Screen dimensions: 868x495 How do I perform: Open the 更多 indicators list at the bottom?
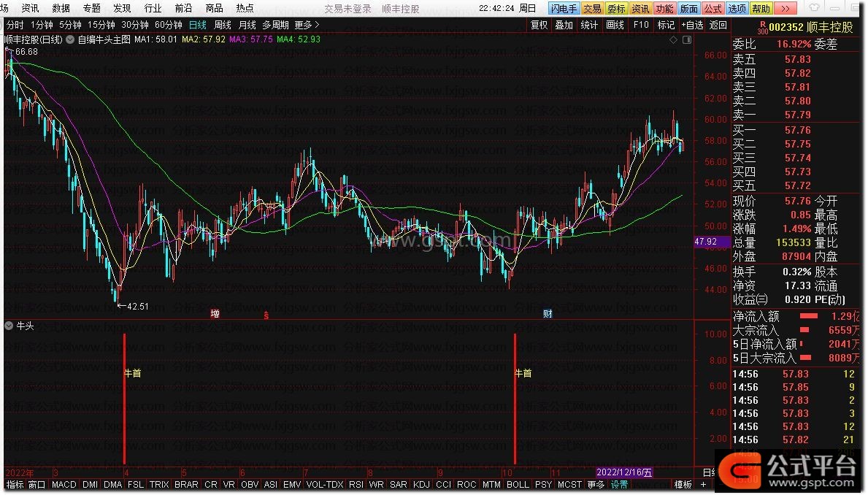pos(596,485)
